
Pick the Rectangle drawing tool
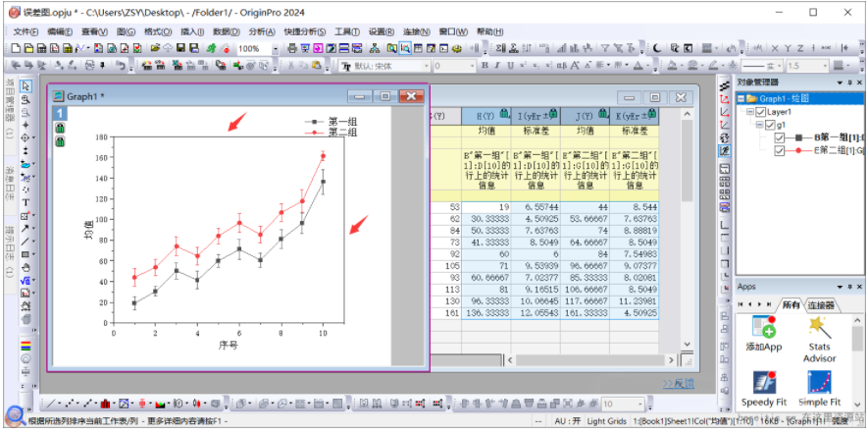[25, 254]
